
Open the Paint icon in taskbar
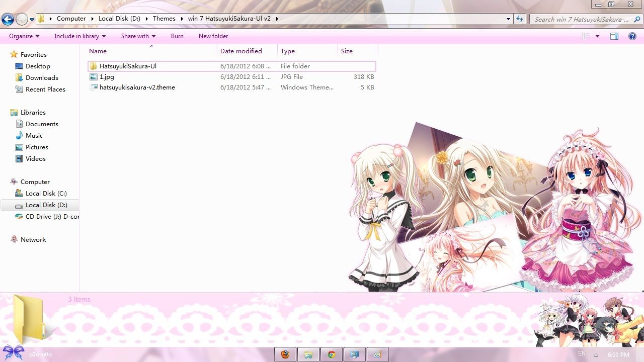coord(377,354)
